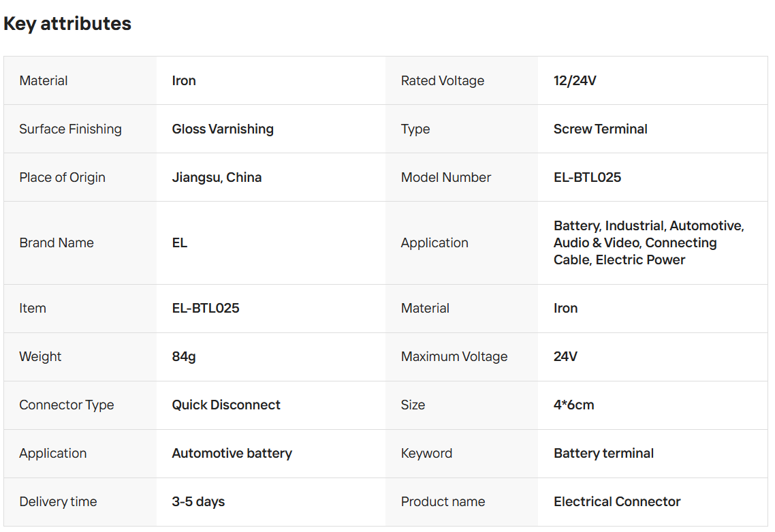Select the Brand Name label
775x532 pixels.
(x=57, y=243)
